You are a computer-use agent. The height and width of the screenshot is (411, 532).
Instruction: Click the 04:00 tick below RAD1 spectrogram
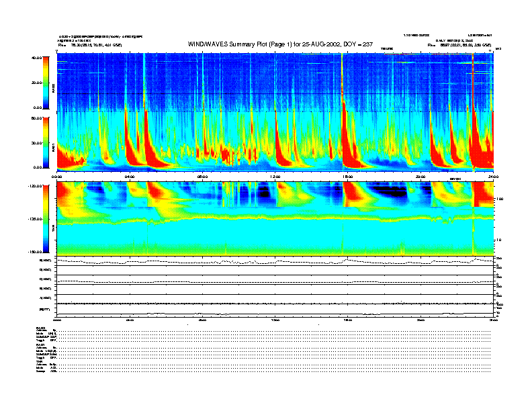130,177
